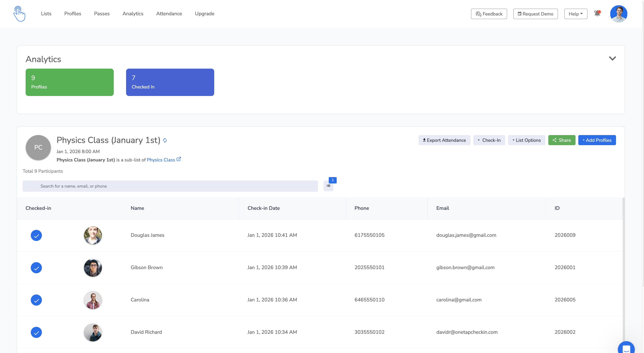
Task: Go to the Passes menu item
Action: coord(102,13)
